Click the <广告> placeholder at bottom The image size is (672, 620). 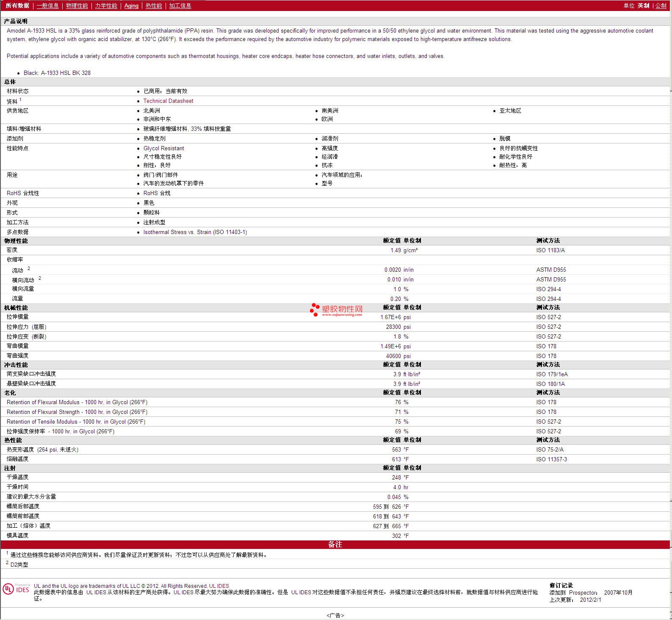335,615
